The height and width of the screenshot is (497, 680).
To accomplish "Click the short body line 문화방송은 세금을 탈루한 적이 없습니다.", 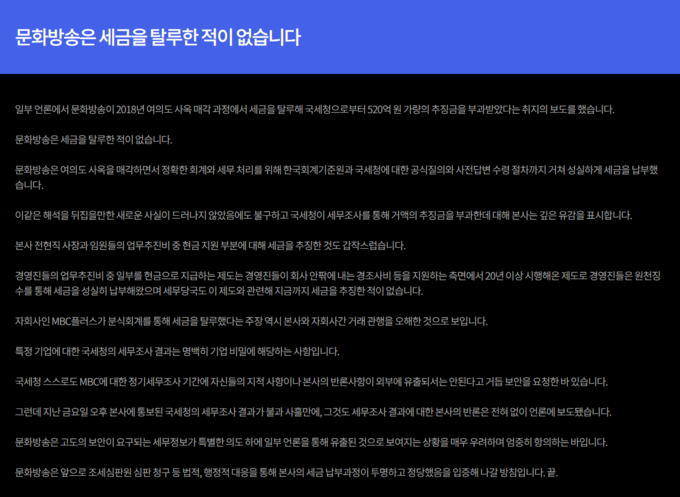I will 94,140.
